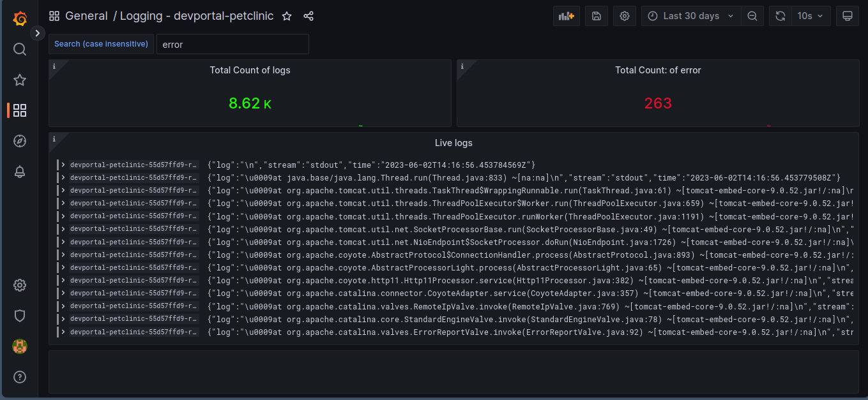Open dashboard settings gear in top toolbar
Image resolution: width=868 pixels, height=400 pixels.
coord(625,16)
